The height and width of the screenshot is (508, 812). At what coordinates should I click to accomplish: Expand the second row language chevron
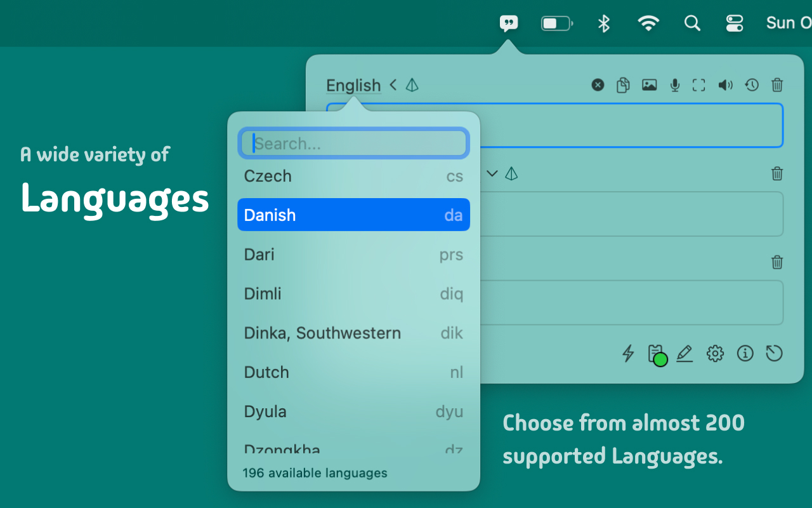coord(492,173)
